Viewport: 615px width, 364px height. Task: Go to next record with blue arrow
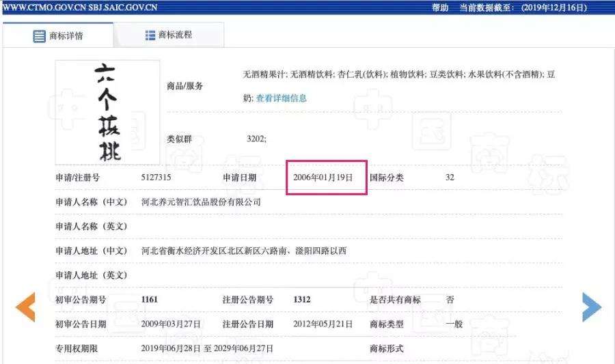[592, 307]
